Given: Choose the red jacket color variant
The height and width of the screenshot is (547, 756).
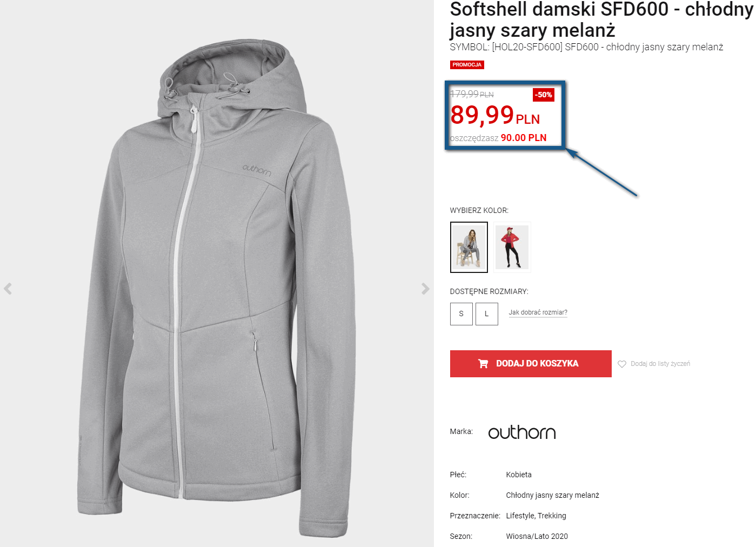Looking at the screenshot, I should [512, 247].
